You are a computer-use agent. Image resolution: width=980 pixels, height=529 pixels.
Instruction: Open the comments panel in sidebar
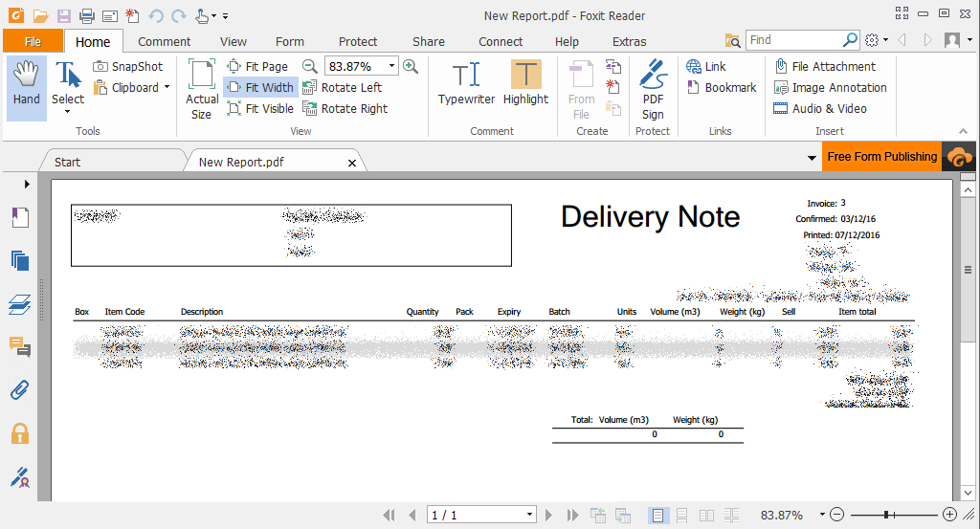[x=19, y=346]
